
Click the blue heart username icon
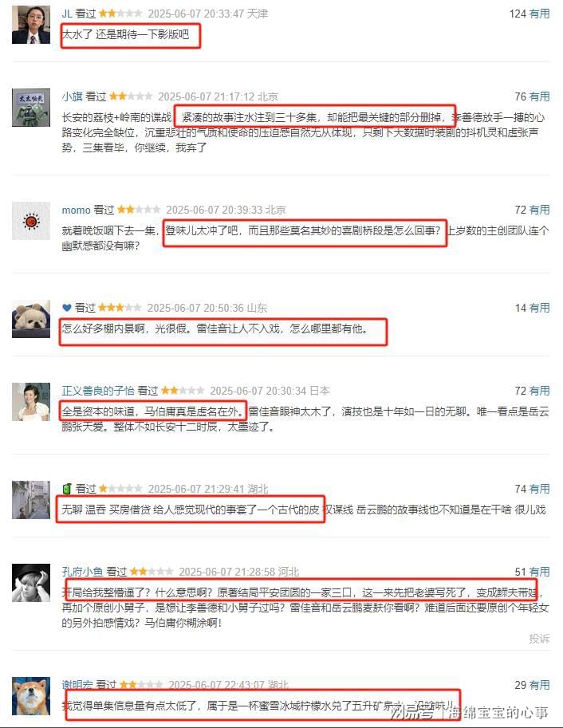tap(66, 307)
